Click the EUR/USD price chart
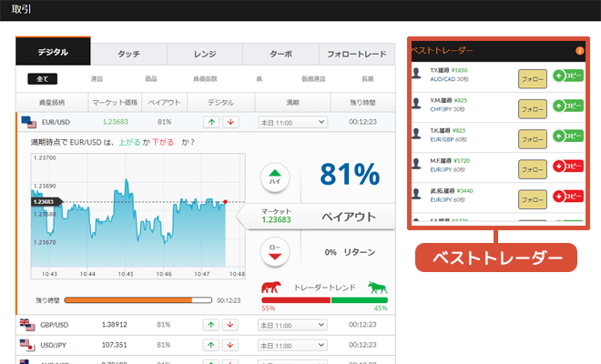The height and width of the screenshot is (364, 601). pyautogui.click(x=138, y=216)
